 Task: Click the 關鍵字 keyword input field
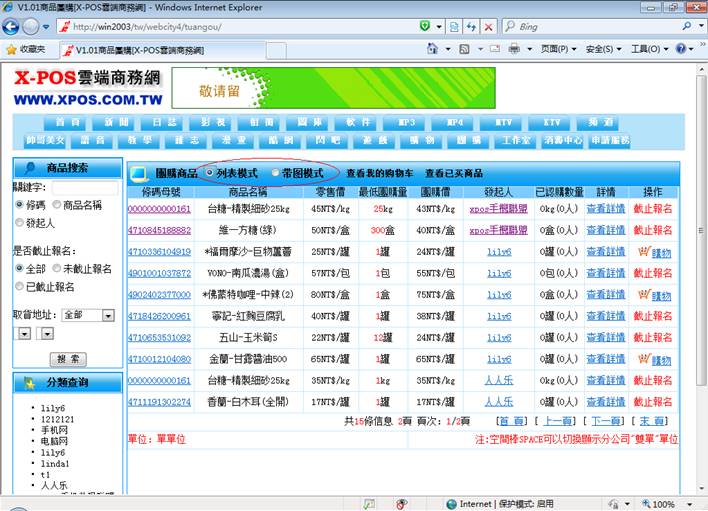(x=84, y=188)
